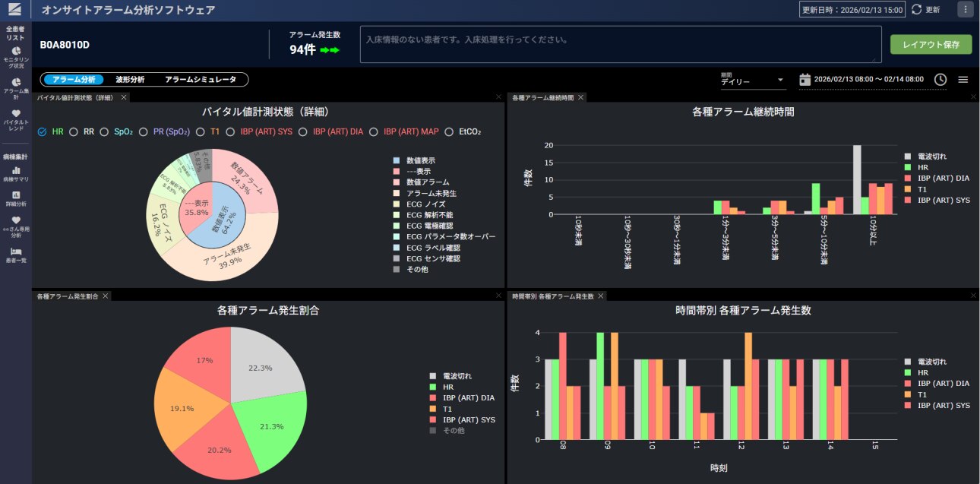Click the application logo at top left

pos(15,10)
